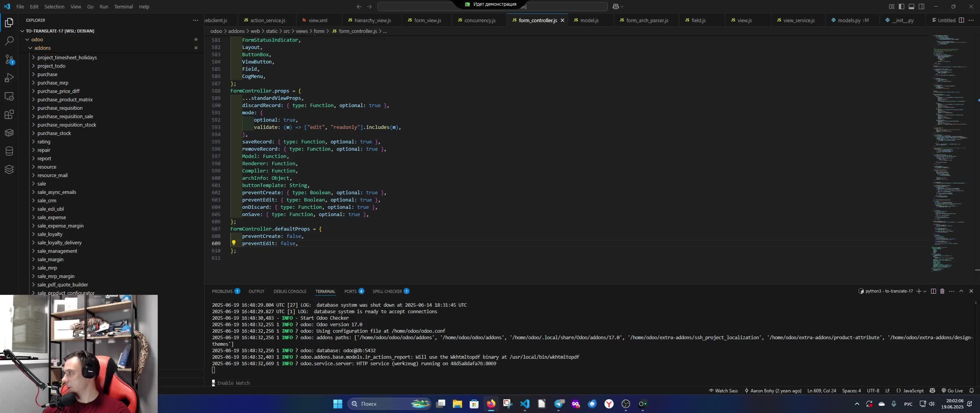
Task: Split the terminal panel
Action: [933, 291]
